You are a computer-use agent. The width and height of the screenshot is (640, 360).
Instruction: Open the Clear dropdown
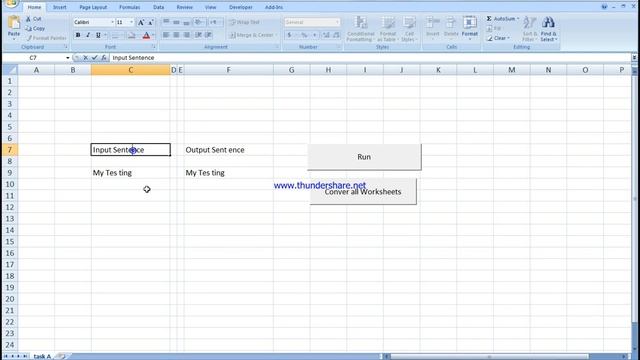(x=509, y=38)
